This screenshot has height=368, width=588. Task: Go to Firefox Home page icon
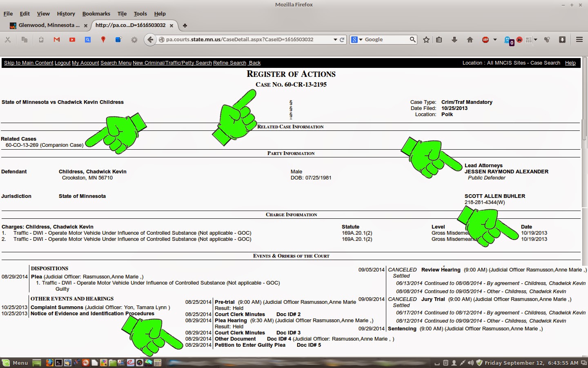click(470, 40)
